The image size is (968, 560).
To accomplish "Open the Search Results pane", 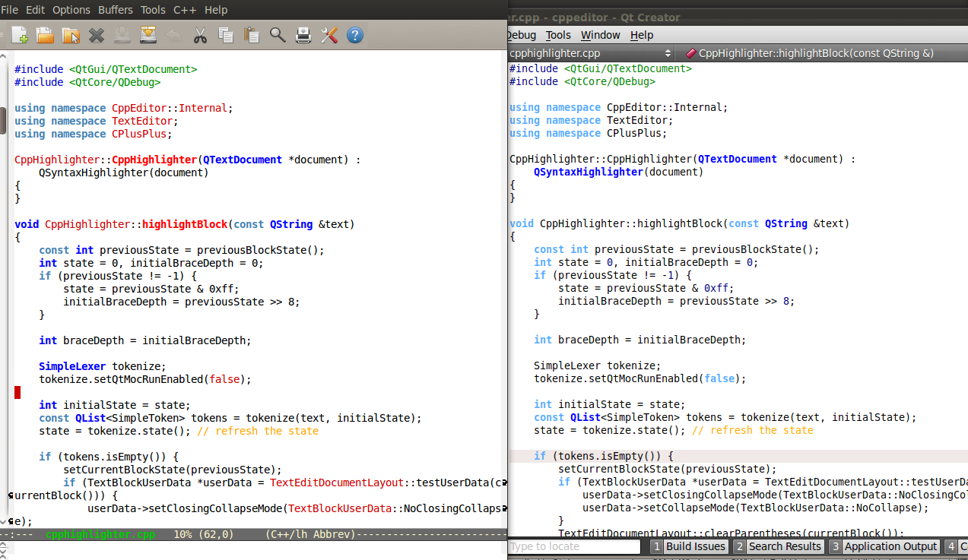I will coord(784,546).
